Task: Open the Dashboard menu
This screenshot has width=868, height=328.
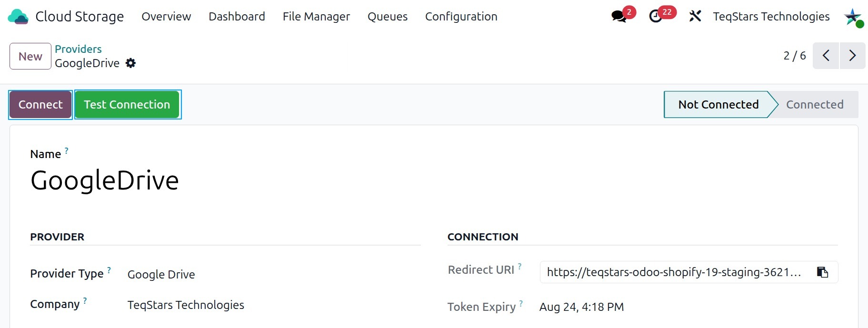Action: (x=237, y=17)
